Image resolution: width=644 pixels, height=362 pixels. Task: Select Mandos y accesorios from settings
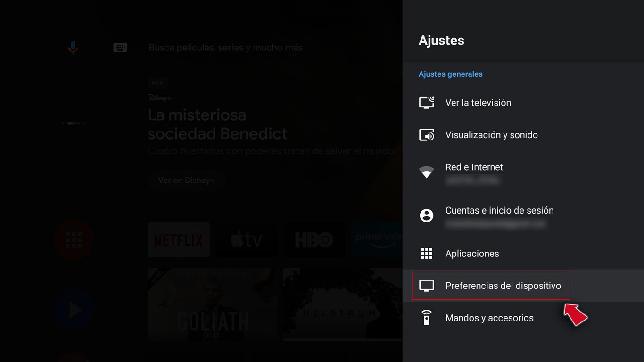point(489,318)
